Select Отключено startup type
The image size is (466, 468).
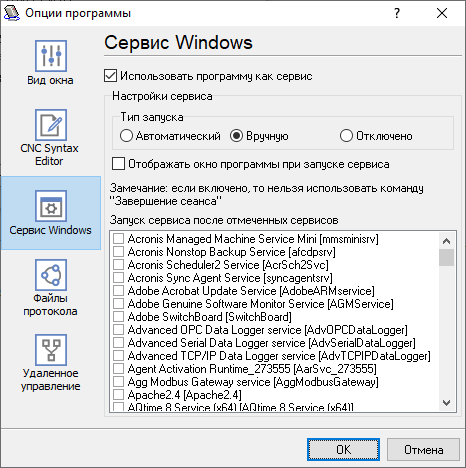(x=346, y=136)
